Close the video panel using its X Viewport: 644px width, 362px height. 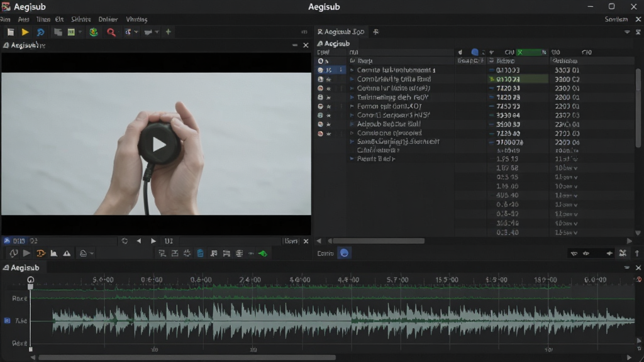(x=306, y=45)
